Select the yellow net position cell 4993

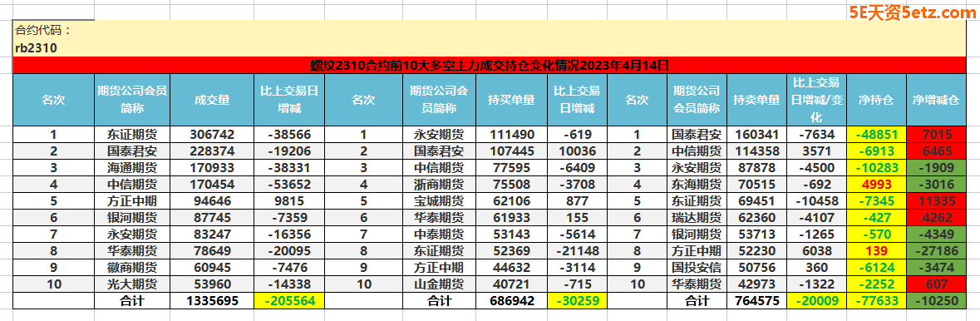(x=875, y=184)
